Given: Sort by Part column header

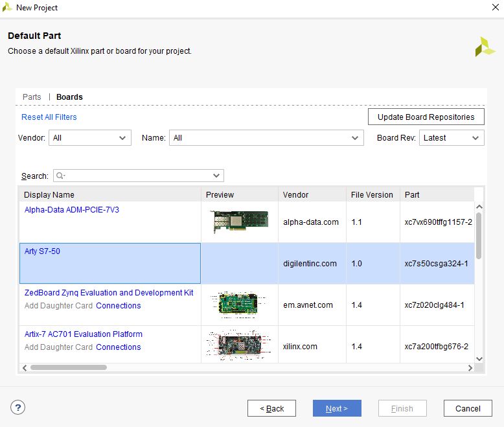Looking at the screenshot, I should [437, 195].
